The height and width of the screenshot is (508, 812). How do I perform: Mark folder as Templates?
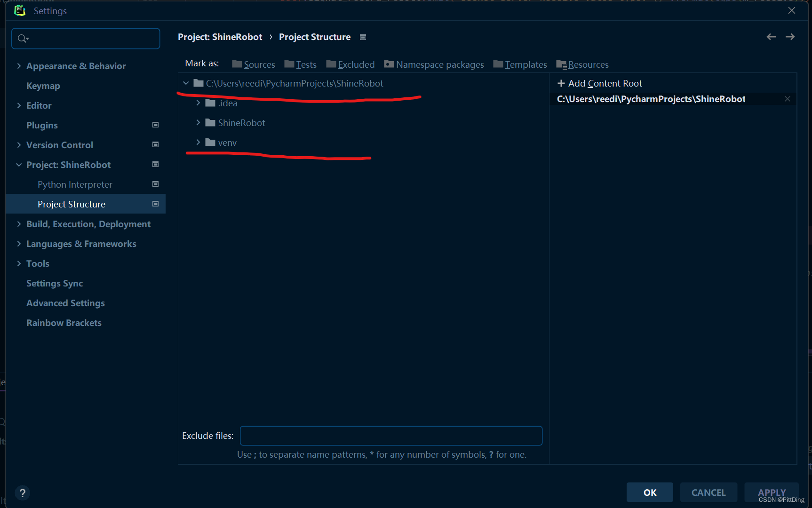pos(520,64)
